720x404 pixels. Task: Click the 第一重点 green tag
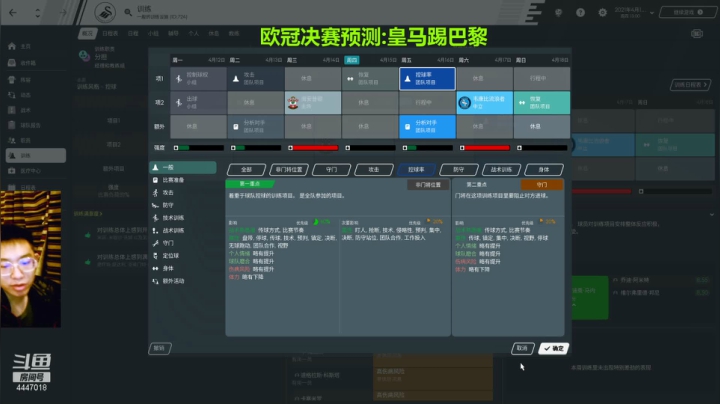pyautogui.click(x=250, y=184)
